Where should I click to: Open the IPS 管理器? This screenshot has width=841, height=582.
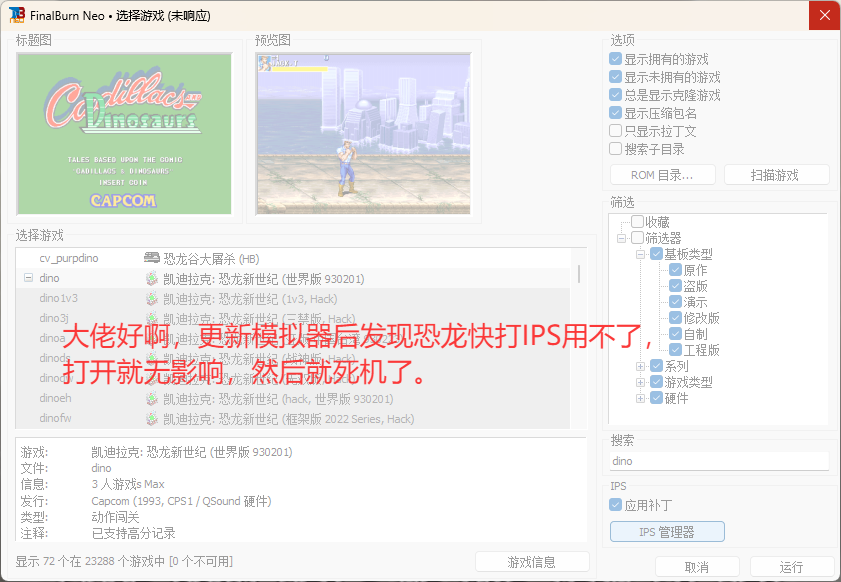667,532
